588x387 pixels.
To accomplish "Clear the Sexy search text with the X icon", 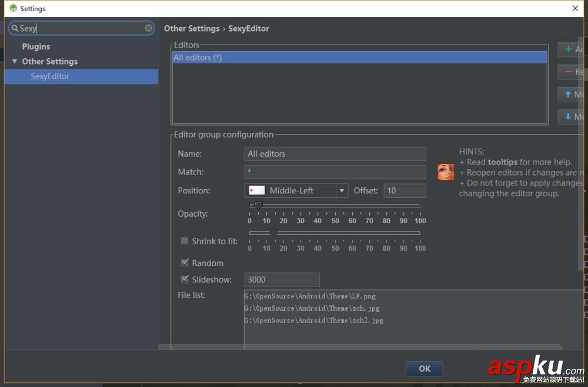I will (149, 28).
